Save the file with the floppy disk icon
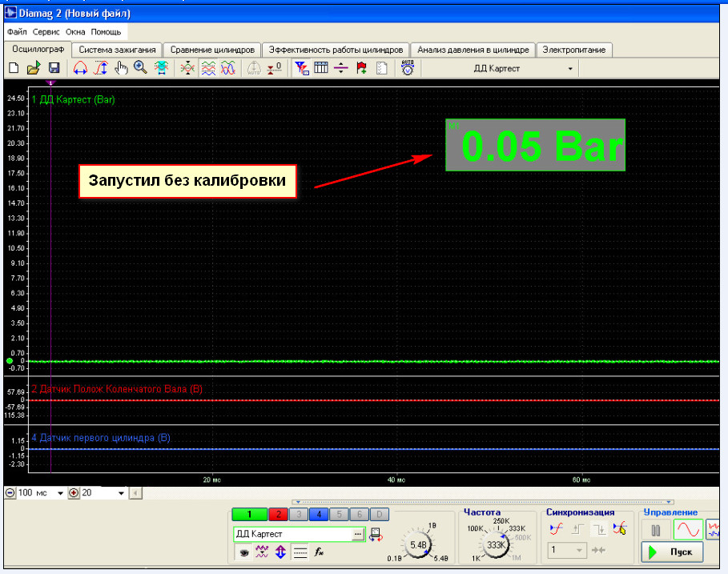Image resolution: width=728 pixels, height=574 pixels. 54,68
